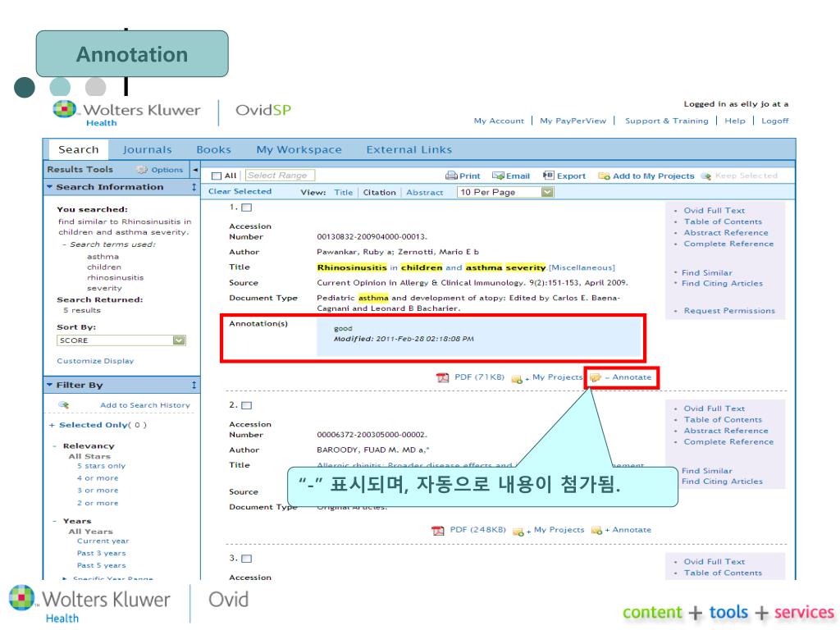Click the 'good' annotation text box
This screenshot has height=630, width=840.
(x=479, y=336)
